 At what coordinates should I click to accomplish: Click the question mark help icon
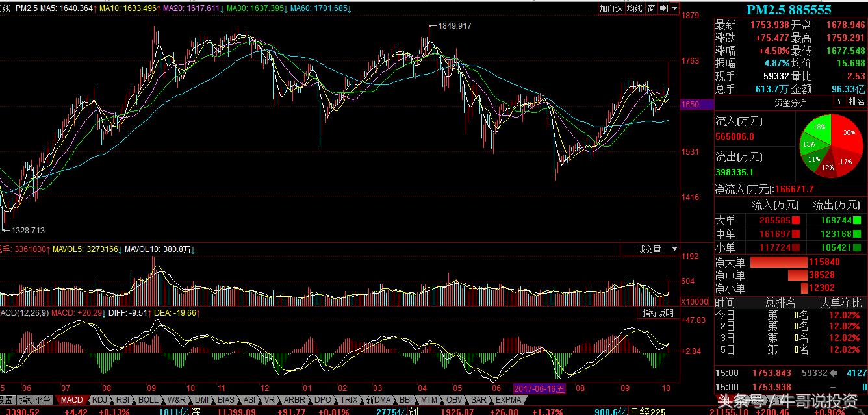[839, 102]
